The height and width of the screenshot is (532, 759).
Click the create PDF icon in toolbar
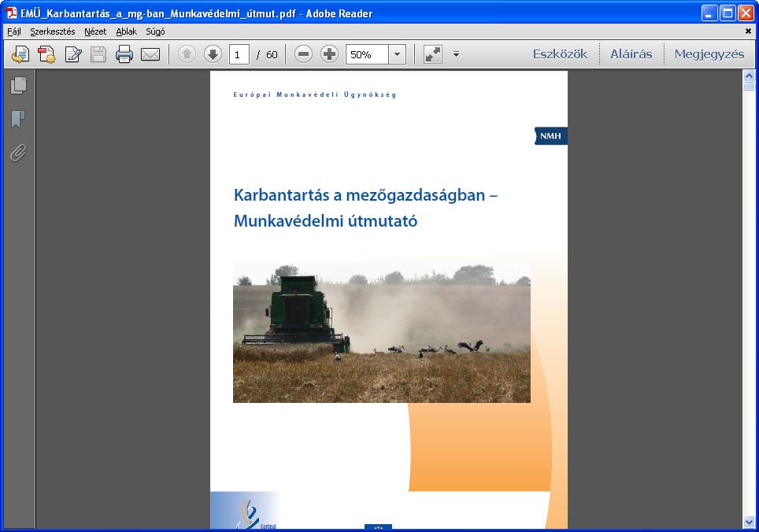pos(47,54)
